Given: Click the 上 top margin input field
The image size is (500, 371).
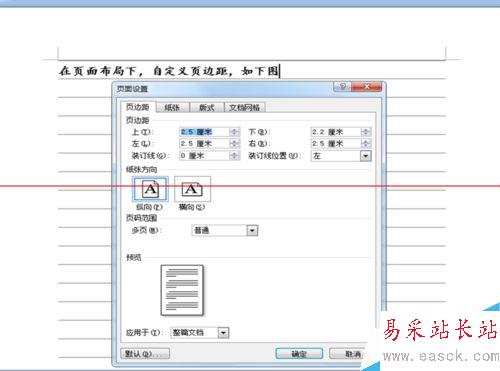Looking at the screenshot, I should point(204,132).
